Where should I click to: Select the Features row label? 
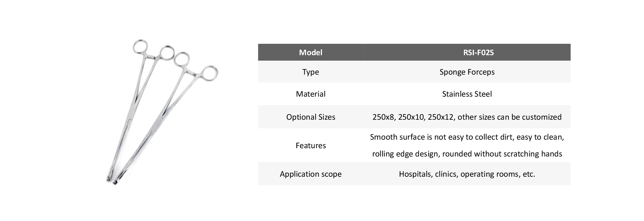(x=311, y=145)
